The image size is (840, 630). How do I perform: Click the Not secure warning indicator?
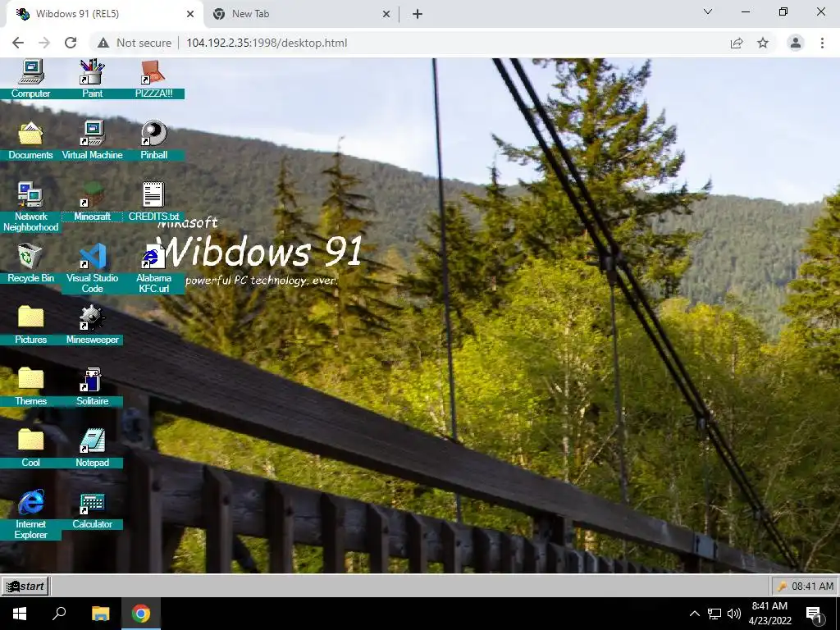point(135,43)
